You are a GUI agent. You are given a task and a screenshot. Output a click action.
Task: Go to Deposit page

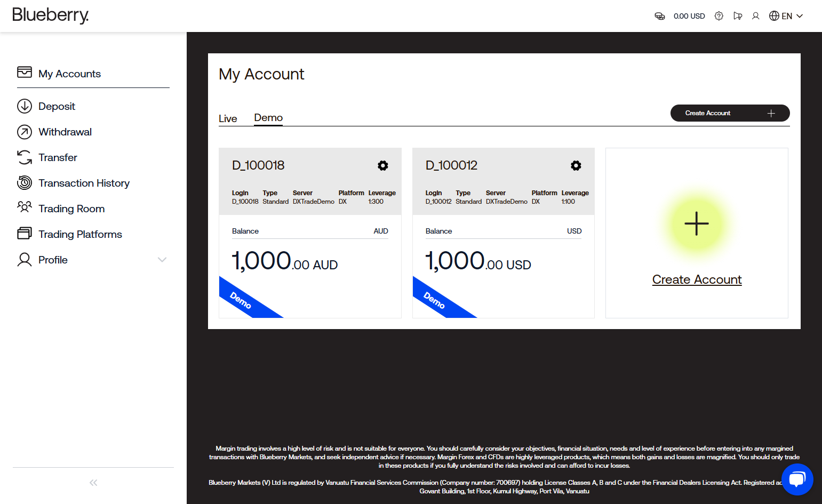pyautogui.click(x=57, y=106)
